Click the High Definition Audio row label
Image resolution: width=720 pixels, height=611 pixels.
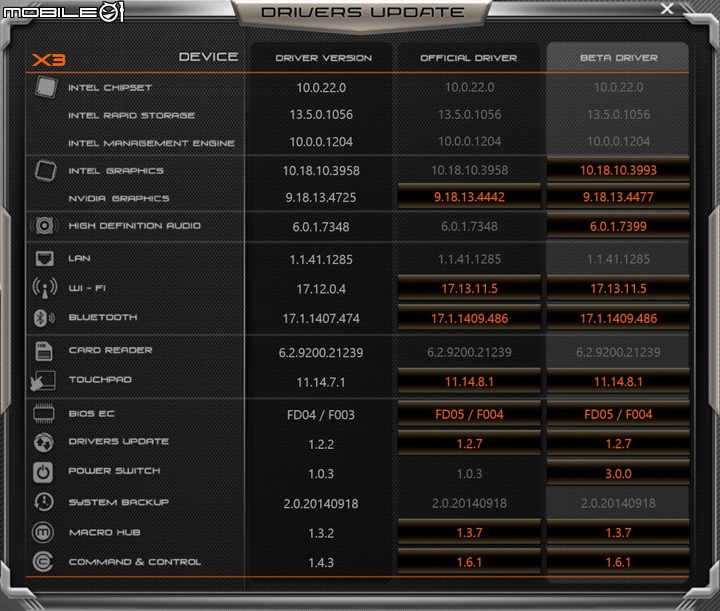134,225
